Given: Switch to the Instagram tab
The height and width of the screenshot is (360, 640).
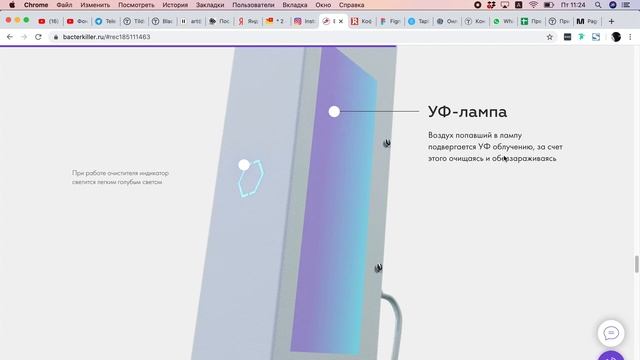Looking at the screenshot, I should [304, 21].
